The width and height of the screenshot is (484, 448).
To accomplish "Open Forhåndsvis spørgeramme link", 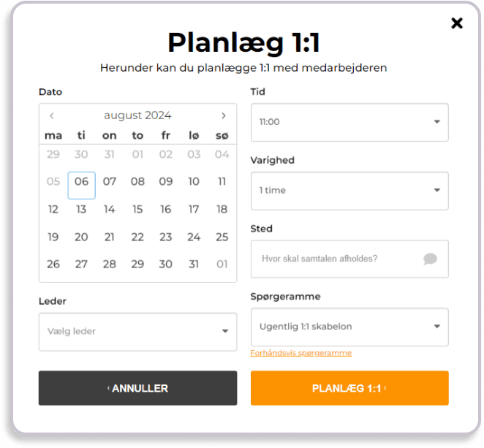I will point(301,353).
